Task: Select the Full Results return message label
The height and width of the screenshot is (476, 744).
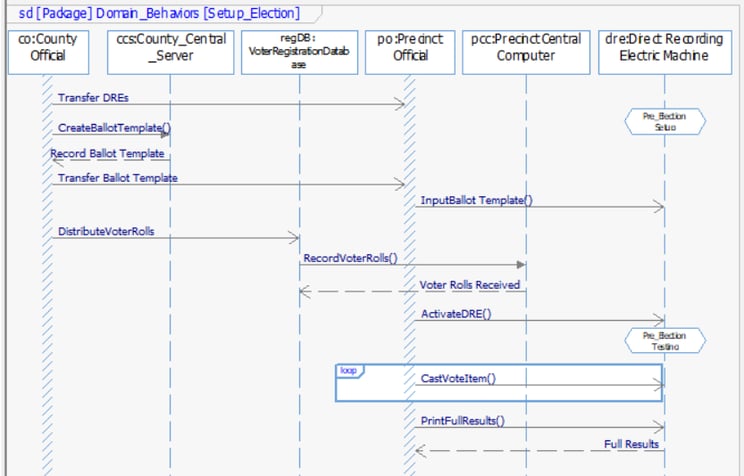Action: (x=632, y=444)
